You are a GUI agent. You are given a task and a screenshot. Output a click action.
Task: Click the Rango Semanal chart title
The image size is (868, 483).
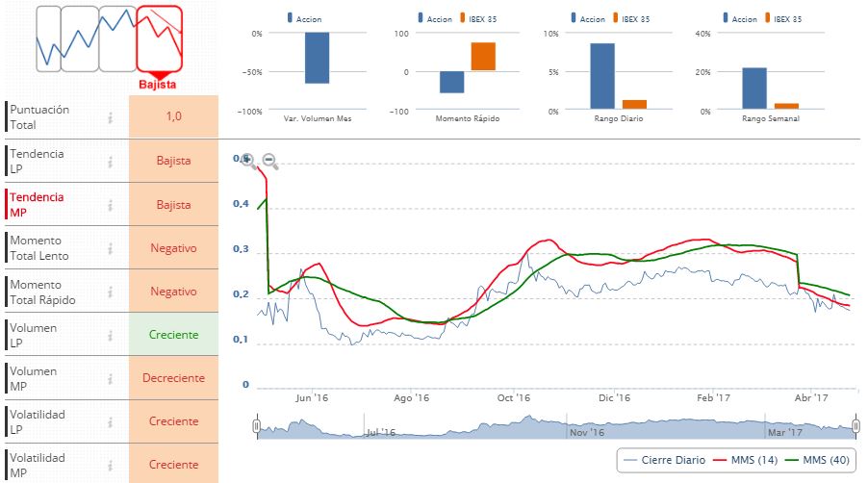pyautogui.click(x=771, y=118)
